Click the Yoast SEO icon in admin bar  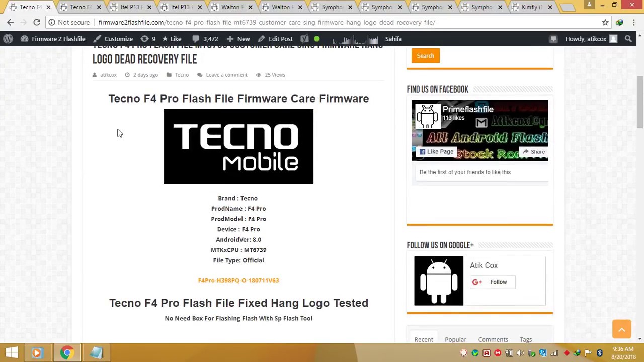(305, 39)
